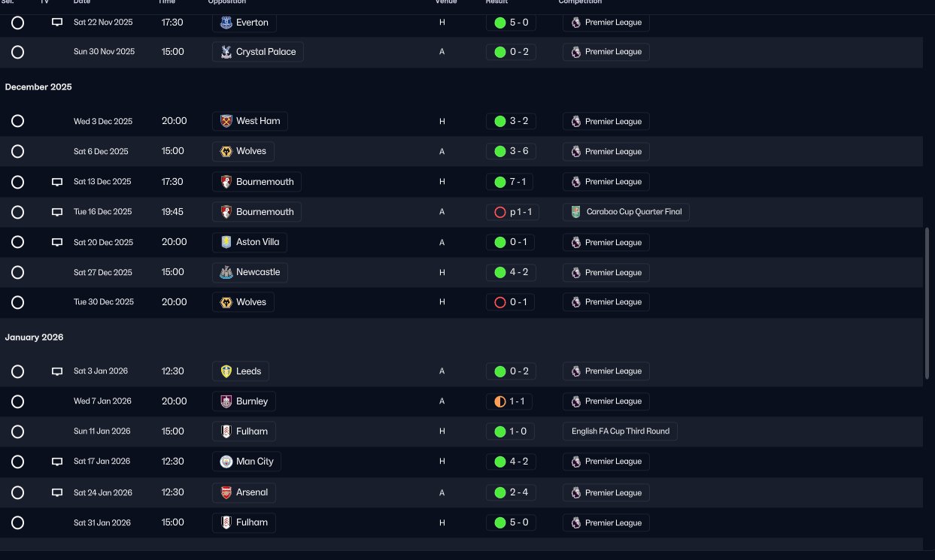The height and width of the screenshot is (560, 935).
Task: Click TV icon on Sat 13 Dec fixture
Action: click(x=57, y=182)
